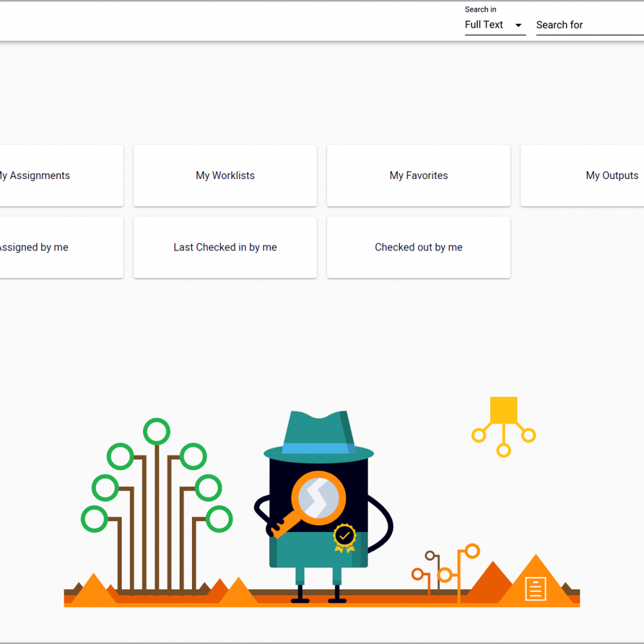The width and height of the screenshot is (644, 644).
Task: Expand the Search in Full Text dropdown
Action: pos(495,25)
